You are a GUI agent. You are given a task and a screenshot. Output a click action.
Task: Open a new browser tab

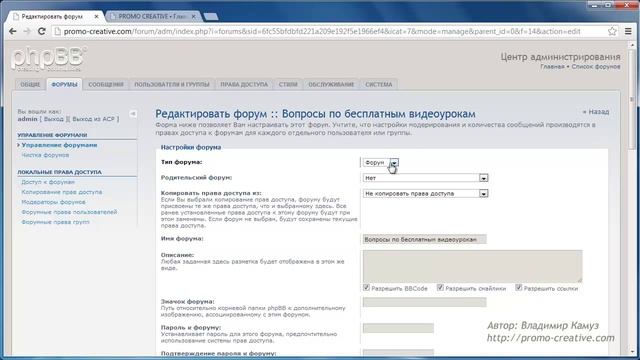[x=211, y=17]
